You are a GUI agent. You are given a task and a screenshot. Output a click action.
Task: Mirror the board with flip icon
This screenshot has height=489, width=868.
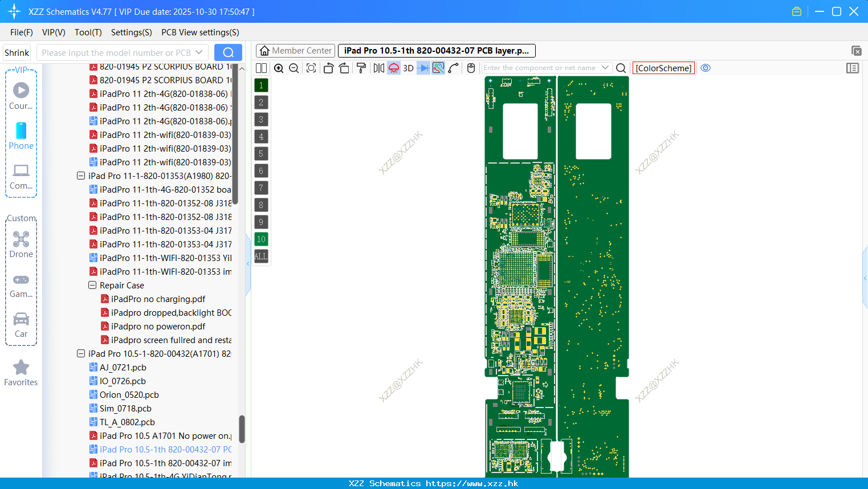[x=379, y=68]
